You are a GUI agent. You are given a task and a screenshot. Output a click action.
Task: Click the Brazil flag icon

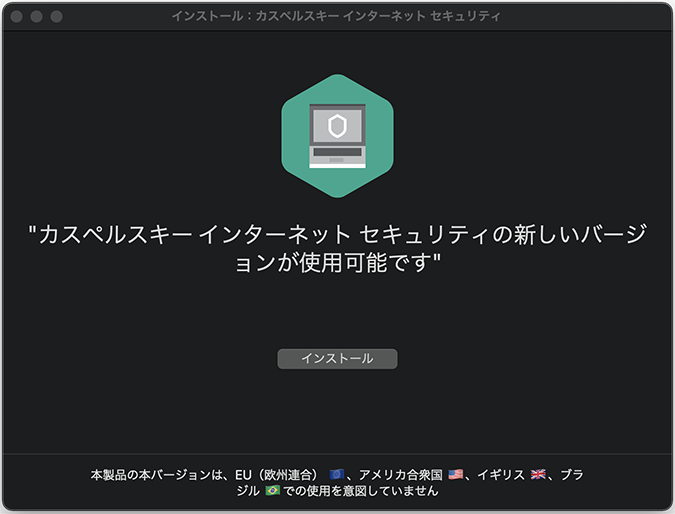click(x=272, y=490)
